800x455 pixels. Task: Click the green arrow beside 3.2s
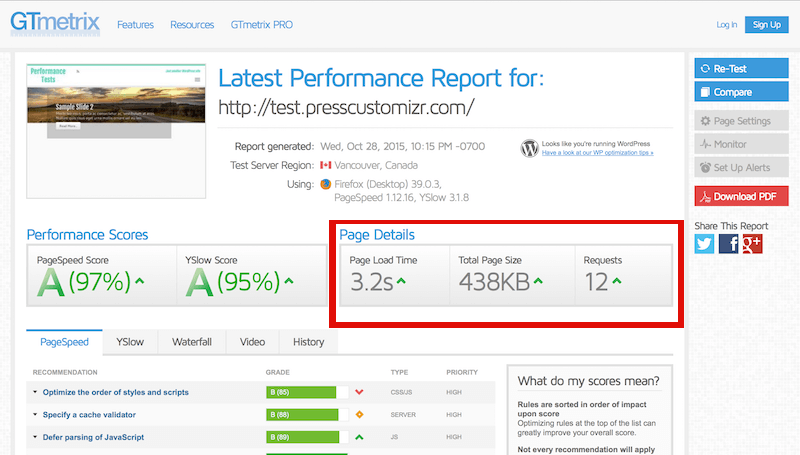click(x=402, y=281)
